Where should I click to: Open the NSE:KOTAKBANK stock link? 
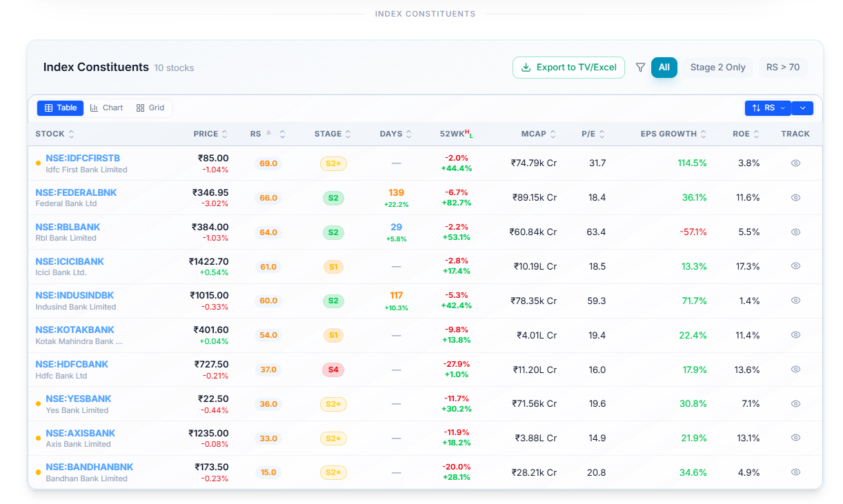click(x=75, y=330)
